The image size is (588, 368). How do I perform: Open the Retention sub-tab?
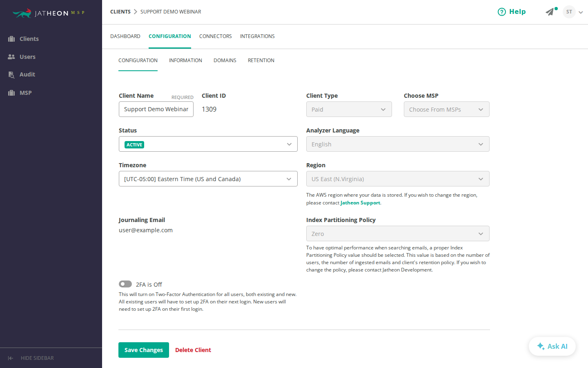(261, 61)
